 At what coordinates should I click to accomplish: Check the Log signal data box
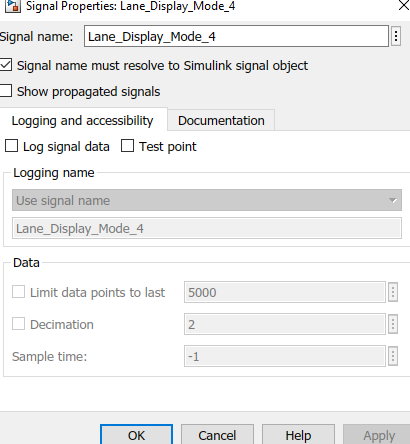pyautogui.click(x=12, y=146)
